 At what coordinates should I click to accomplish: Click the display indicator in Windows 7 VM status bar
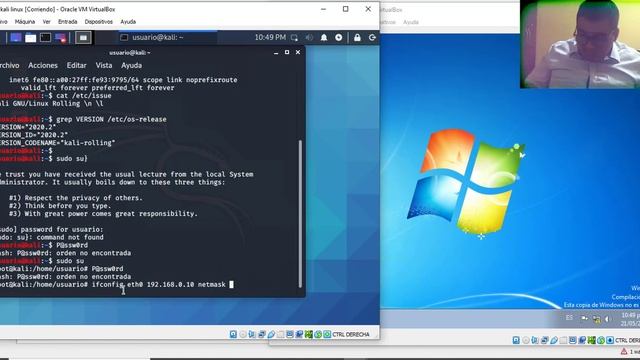pyautogui.click(x=573, y=340)
